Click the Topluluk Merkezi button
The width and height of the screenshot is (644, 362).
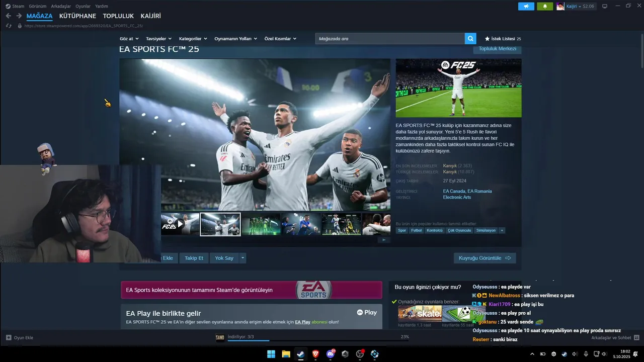point(497,49)
